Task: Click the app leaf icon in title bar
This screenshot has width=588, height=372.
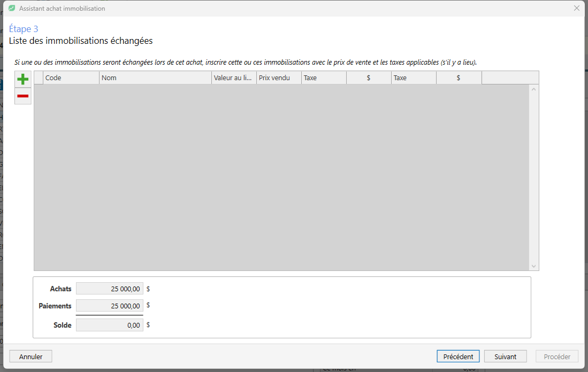Action: pos(12,8)
